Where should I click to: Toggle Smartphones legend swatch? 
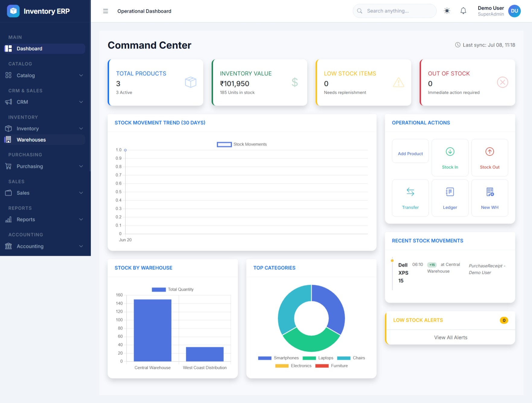click(265, 358)
